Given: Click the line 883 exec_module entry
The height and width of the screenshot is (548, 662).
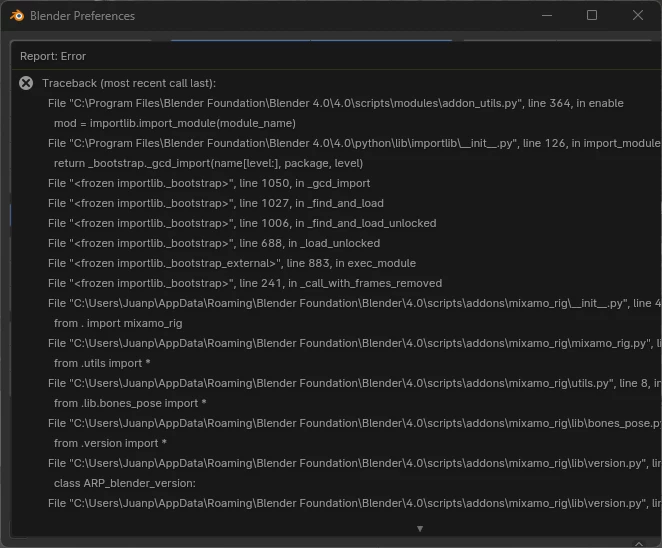Looking at the screenshot, I should click(232, 263).
